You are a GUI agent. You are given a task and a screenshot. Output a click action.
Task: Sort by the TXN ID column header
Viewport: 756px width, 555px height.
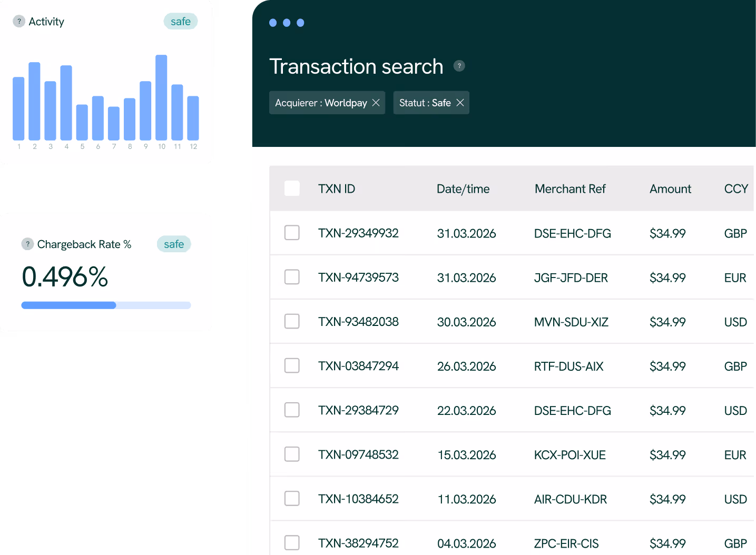pos(337,189)
